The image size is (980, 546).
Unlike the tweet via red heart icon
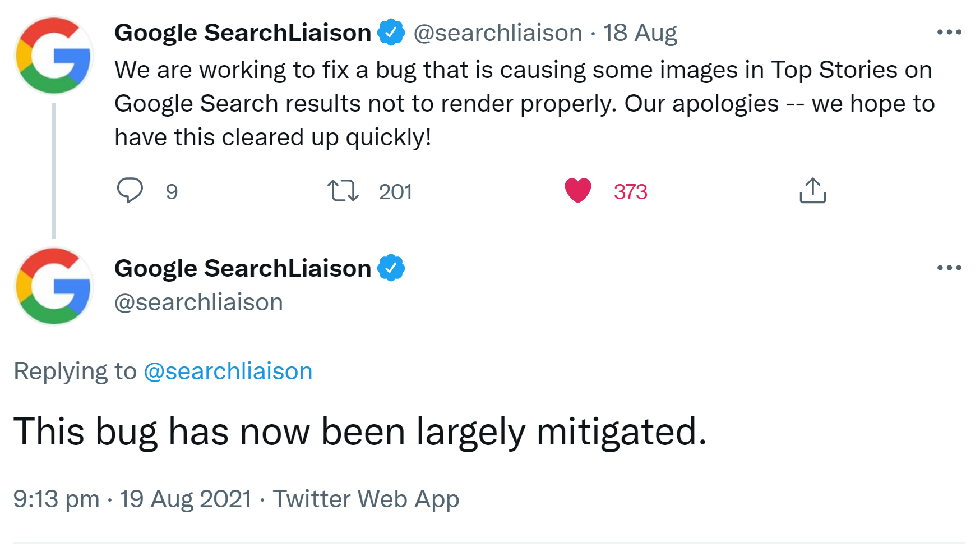[x=577, y=190]
